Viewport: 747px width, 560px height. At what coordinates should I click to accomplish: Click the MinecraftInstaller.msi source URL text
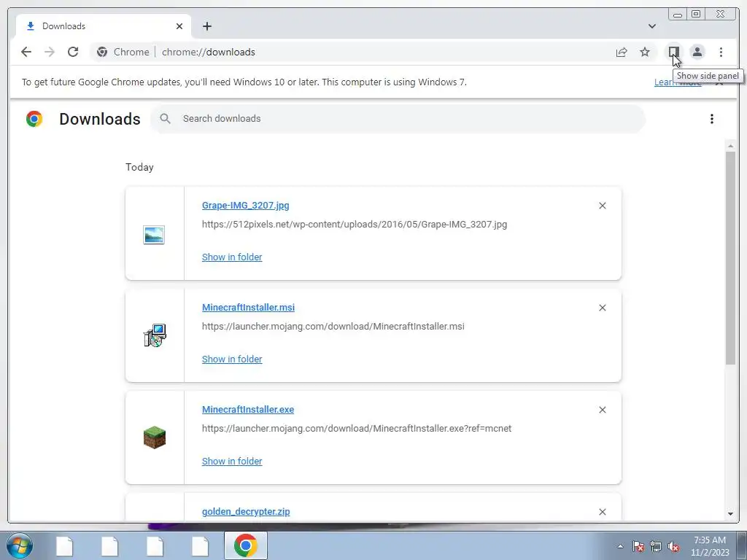[x=333, y=326]
